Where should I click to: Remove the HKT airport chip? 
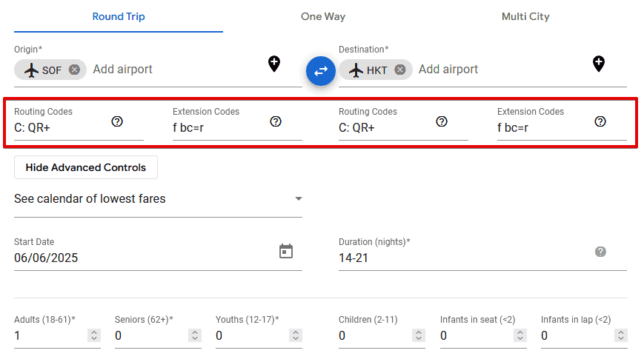pyautogui.click(x=400, y=70)
